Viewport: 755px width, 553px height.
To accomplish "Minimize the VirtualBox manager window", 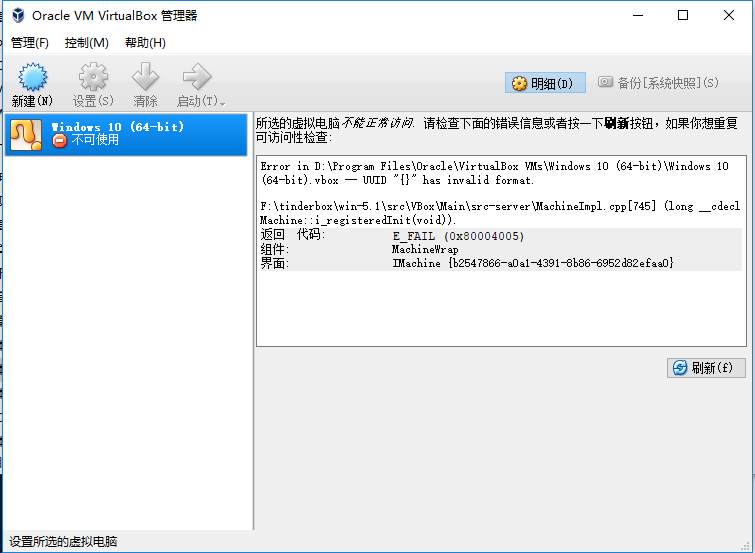I will point(638,15).
